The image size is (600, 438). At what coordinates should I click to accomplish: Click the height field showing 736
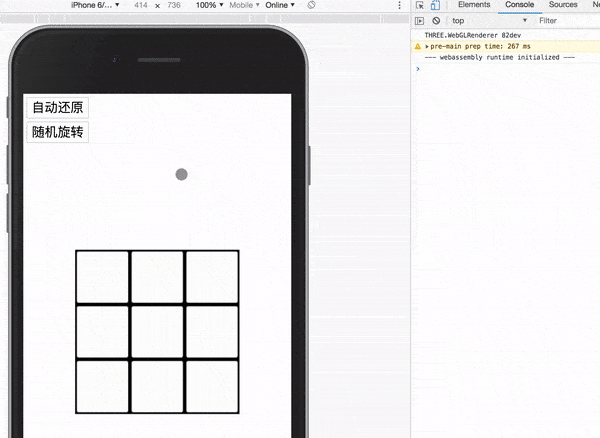[x=174, y=5]
